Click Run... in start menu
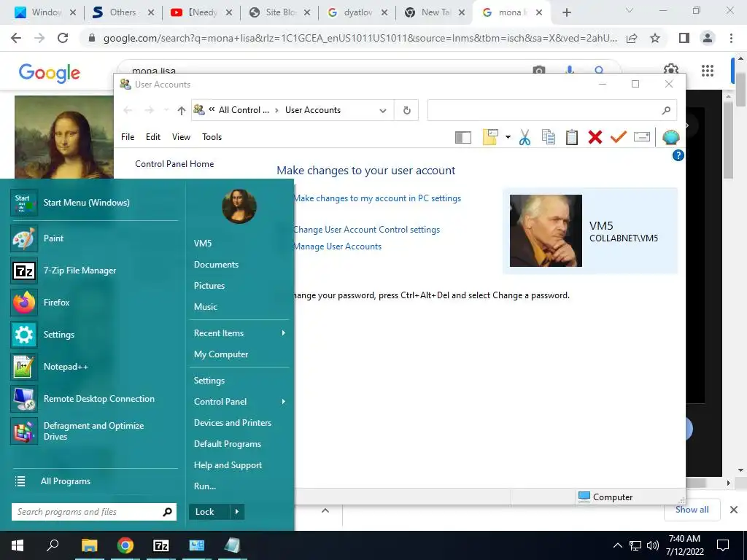The width and height of the screenshot is (747, 560). pos(239,486)
